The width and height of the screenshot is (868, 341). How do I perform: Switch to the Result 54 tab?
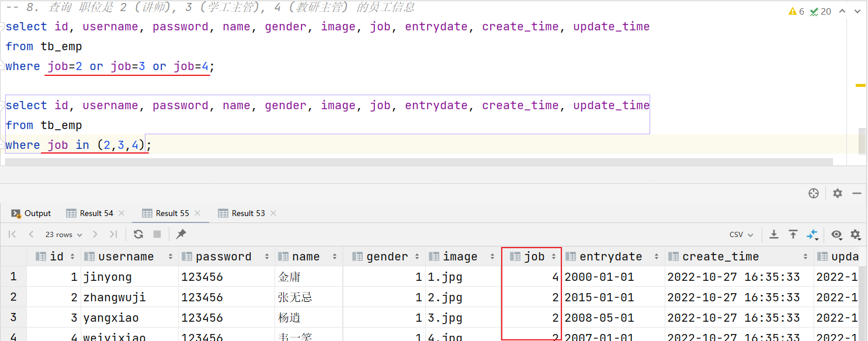tap(89, 213)
